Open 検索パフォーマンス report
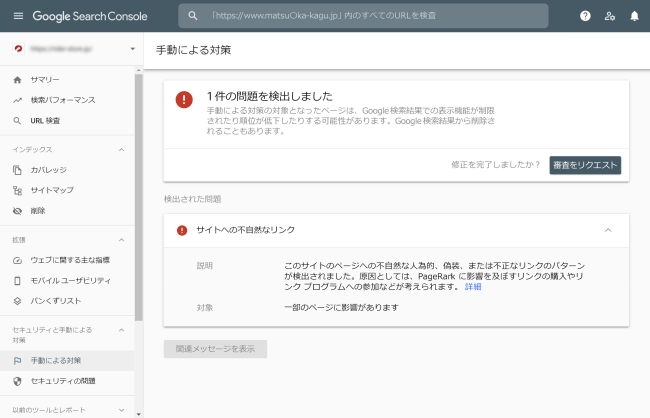This screenshot has height=418, width=650. pyautogui.click(x=63, y=100)
